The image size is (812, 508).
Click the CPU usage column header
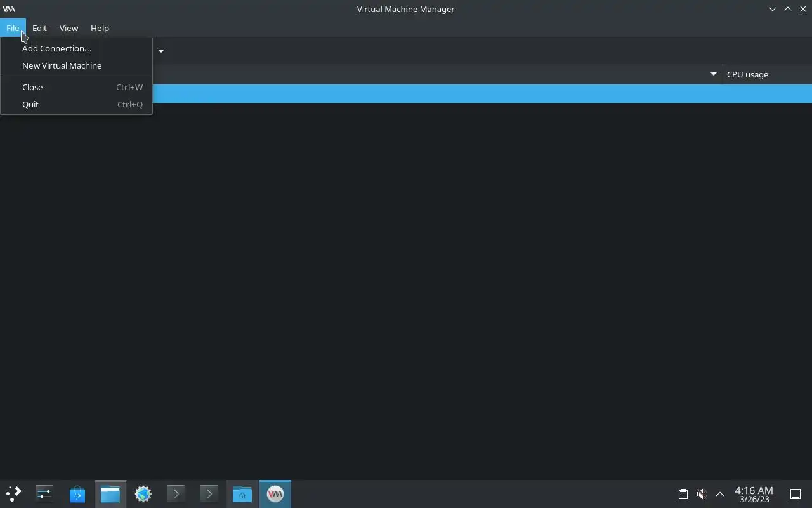tap(767, 74)
